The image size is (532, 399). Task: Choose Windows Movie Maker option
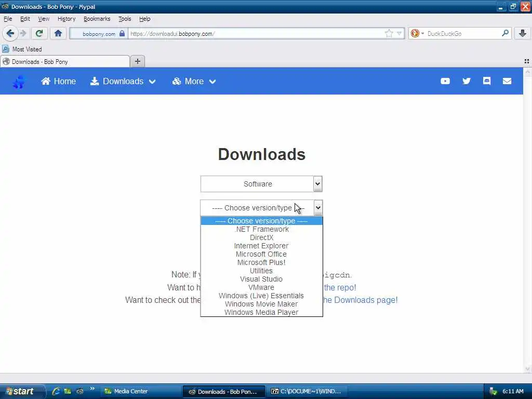(x=261, y=304)
